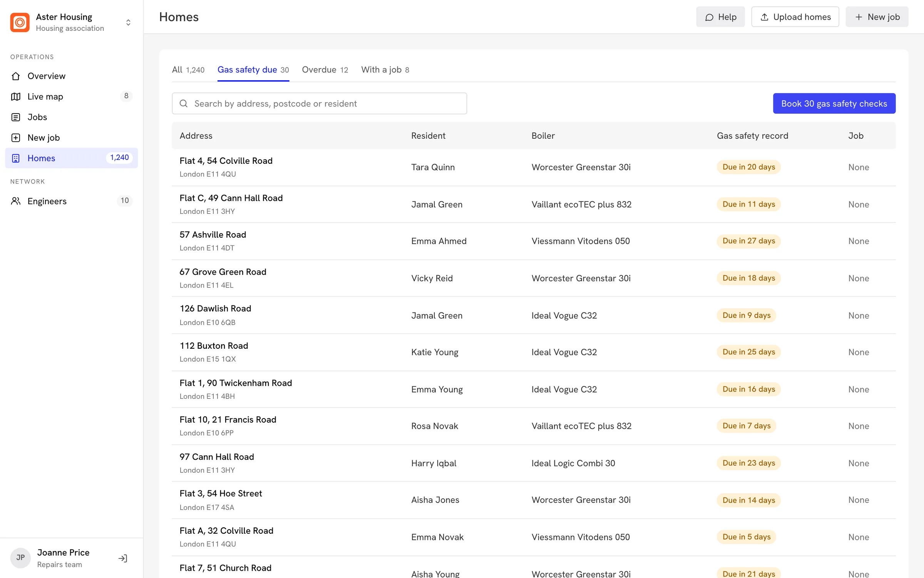The height and width of the screenshot is (578, 924).
Task: Click the Aster Housing logo icon
Action: 20,22
